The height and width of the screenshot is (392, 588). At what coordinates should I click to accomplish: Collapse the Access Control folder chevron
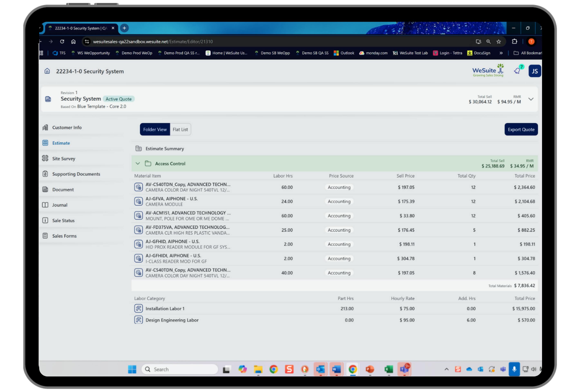[x=138, y=164]
